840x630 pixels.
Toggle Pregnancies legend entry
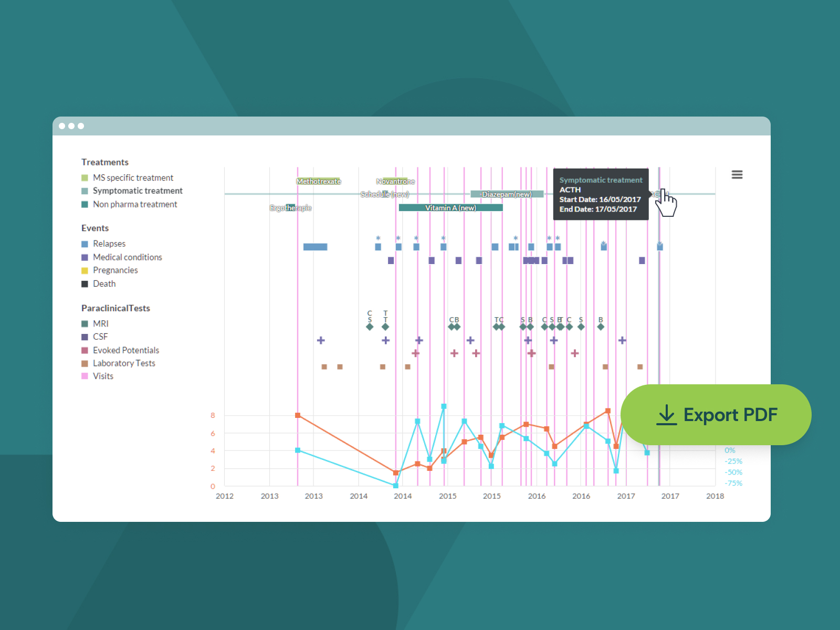pos(110,270)
